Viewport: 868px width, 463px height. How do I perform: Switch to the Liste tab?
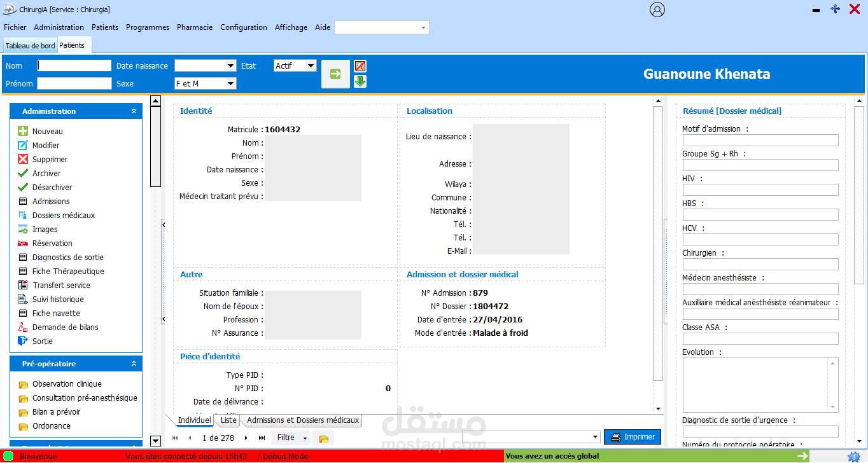228,420
